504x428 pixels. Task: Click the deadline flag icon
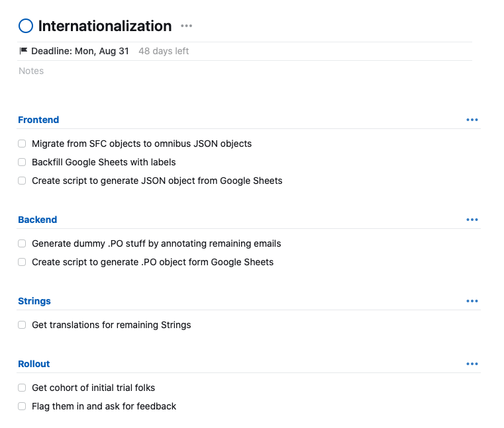(23, 51)
